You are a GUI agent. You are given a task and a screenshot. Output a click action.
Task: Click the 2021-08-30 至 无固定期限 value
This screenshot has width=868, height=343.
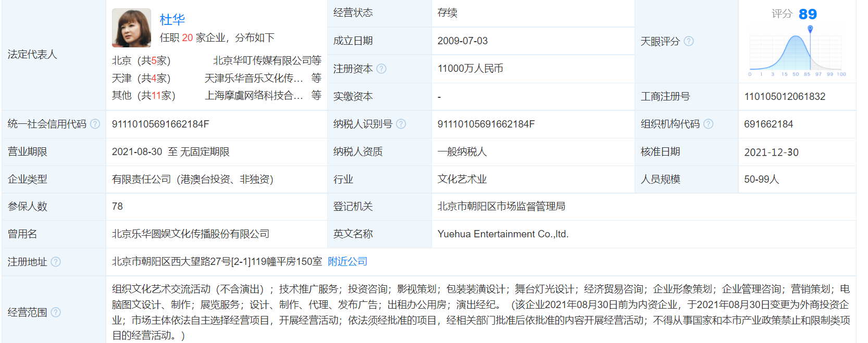pos(171,151)
